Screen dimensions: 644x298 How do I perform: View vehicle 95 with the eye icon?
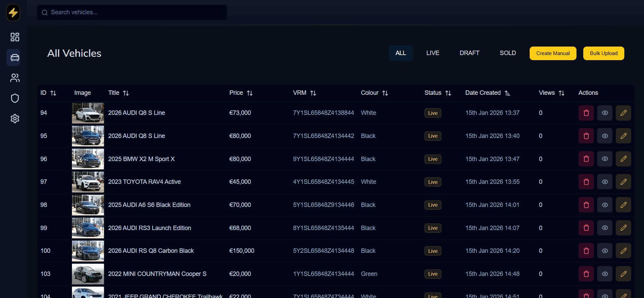[x=605, y=136]
